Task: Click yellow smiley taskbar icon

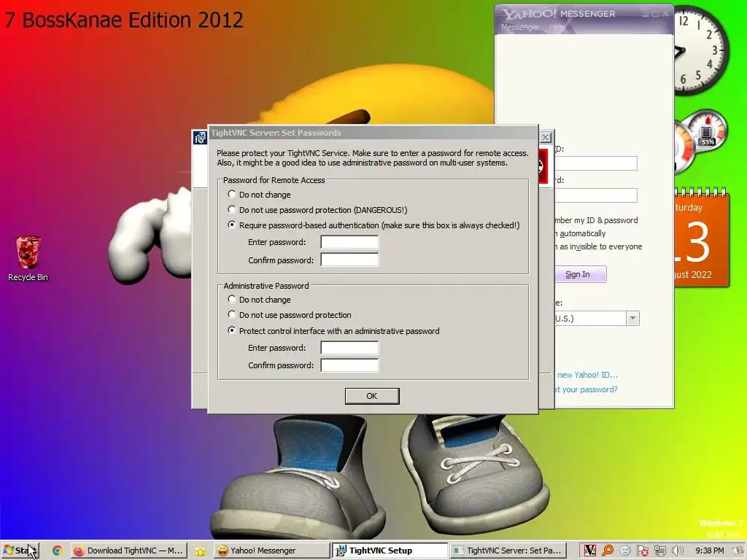Action: [201, 551]
